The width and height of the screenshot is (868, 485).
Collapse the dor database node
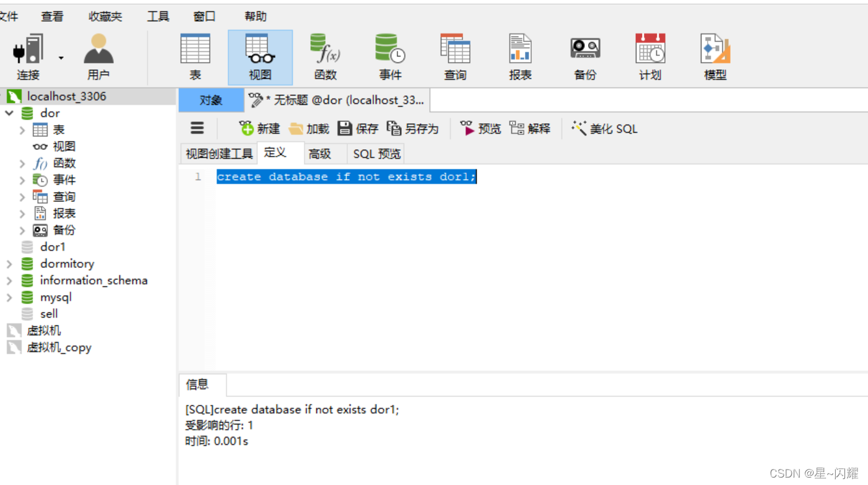[x=9, y=113]
